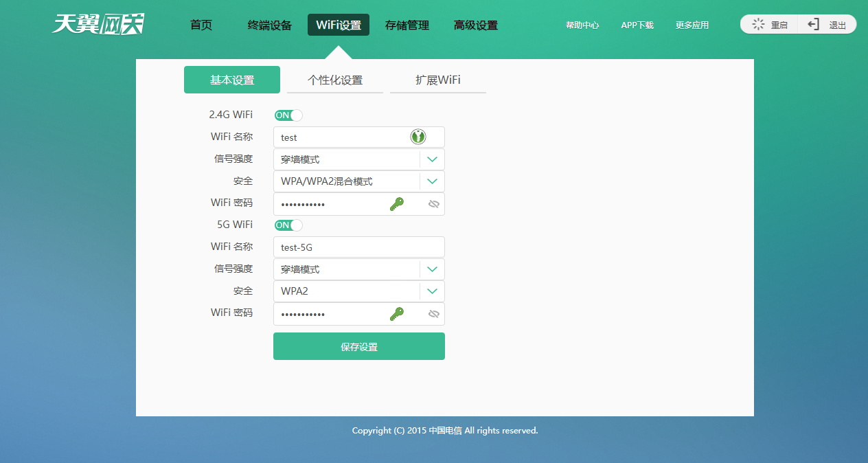The height and width of the screenshot is (463, 868).
Task: Go to 首页 in the top menu
Action: 201,25
